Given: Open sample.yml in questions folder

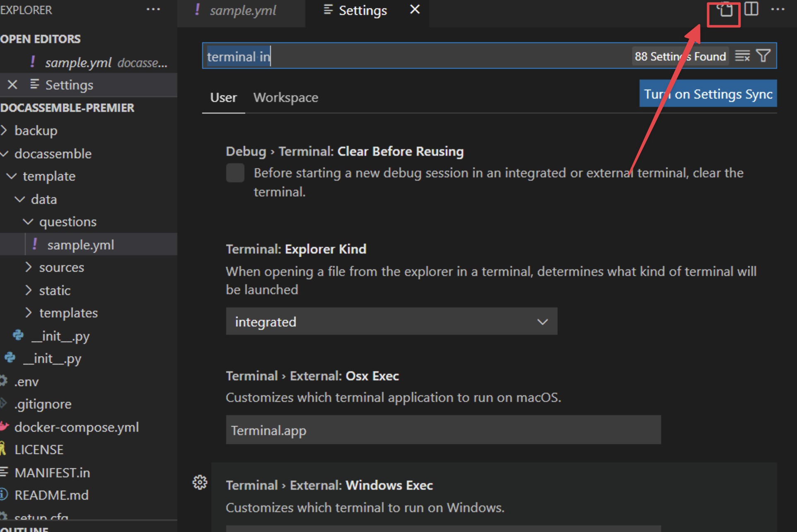Looking at the screenshot, I should 89,245.
